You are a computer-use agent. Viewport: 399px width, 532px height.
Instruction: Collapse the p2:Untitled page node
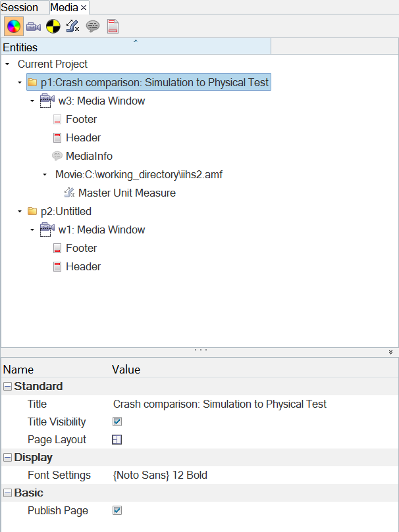click(x=20, y=212)
